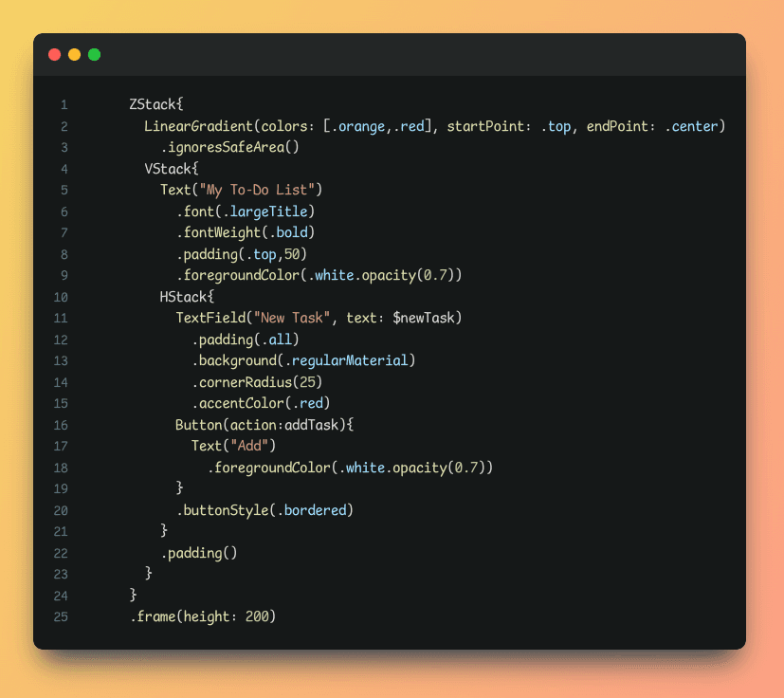Click closing brace on line 19
This screenshot has width=784, height=698.
point(179,487)
